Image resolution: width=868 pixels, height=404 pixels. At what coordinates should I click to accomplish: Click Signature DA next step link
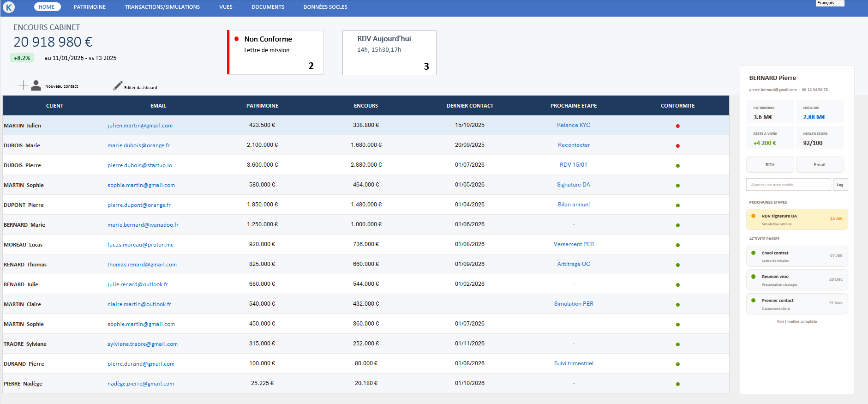pos(574,185)
